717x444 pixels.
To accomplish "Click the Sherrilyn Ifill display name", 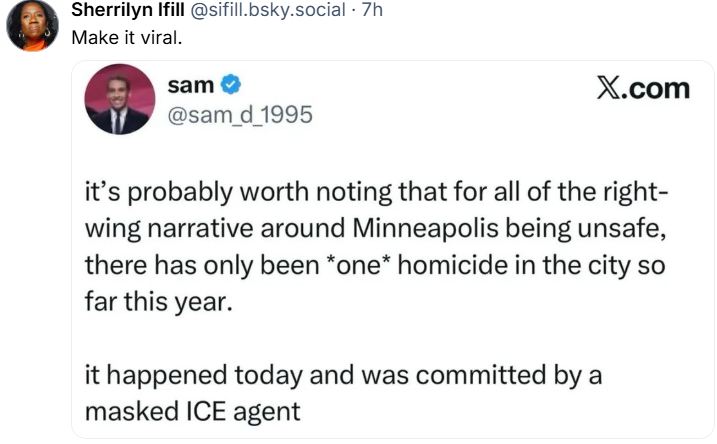I will (128, 11).
